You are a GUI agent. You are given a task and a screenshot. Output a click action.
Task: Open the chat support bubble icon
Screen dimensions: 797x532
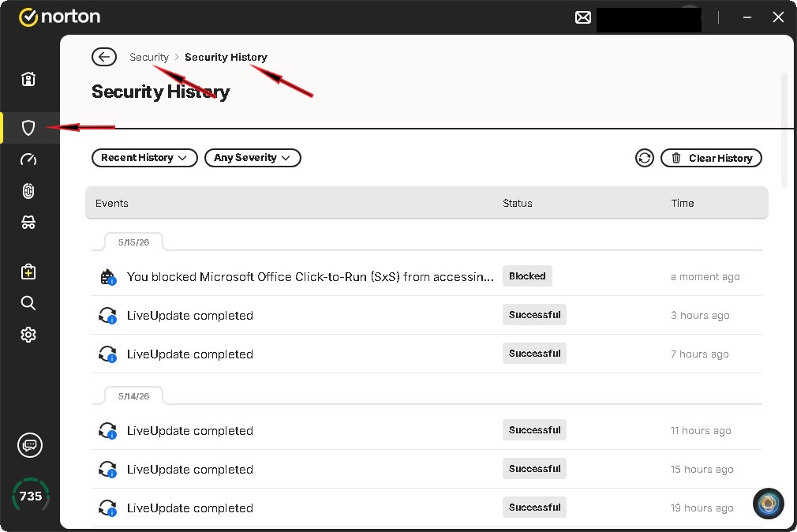30,445
